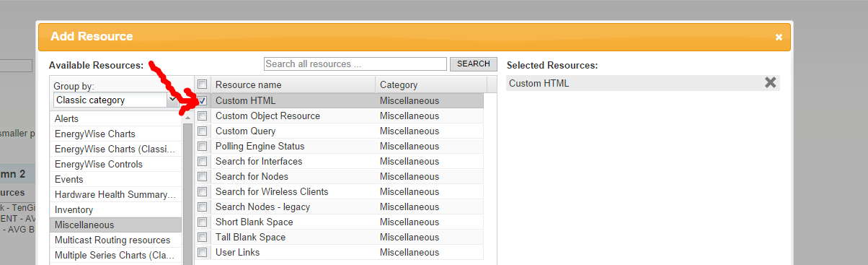Select the EnergyWise Controls category
Image resolution: width=868 pixels, height=265 pixels.
[116, 164]
